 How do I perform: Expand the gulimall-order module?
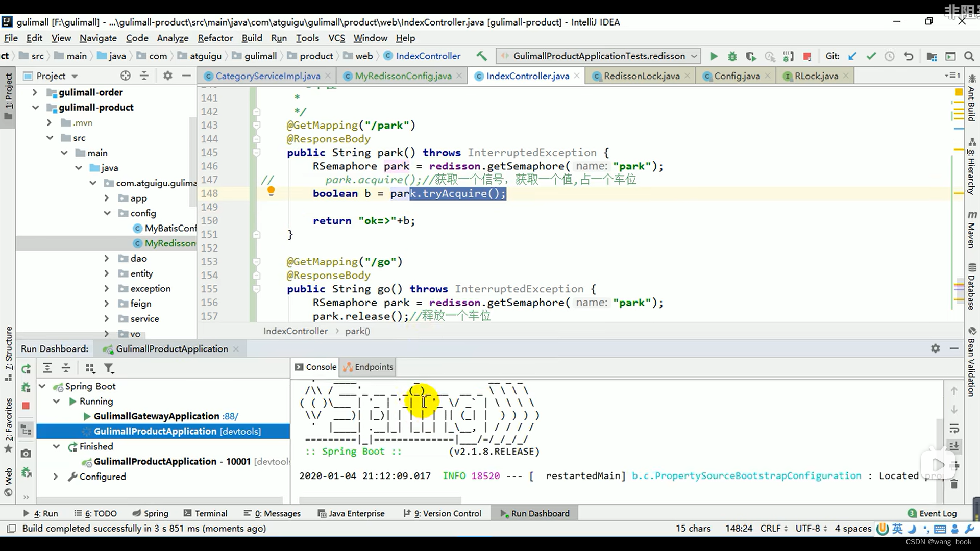(x=35, y=92)
